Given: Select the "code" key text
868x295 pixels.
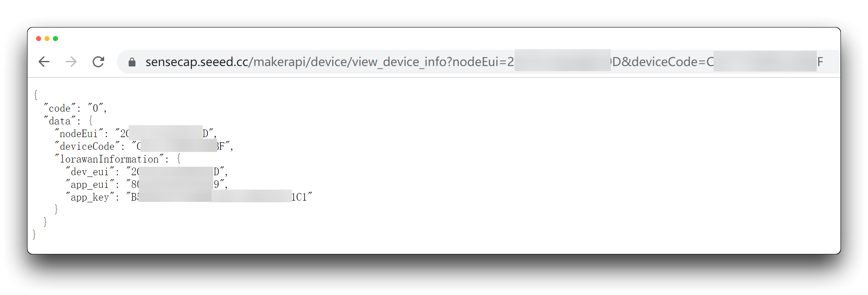Looking at the screenshot, I should click(60, 108).
